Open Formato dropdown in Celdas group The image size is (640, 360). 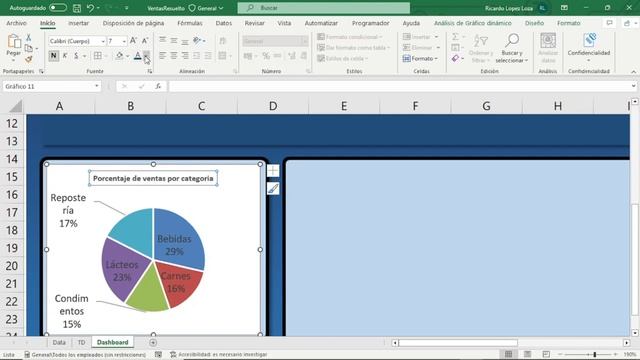(x=420, y=59)
